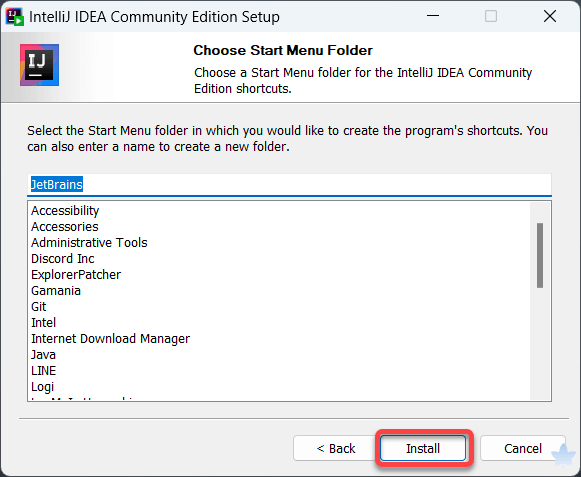Viewport: 581px width, 477px height.
Task: Click the folder list scrollbar thumb
Action: click(x=540, y=255)
